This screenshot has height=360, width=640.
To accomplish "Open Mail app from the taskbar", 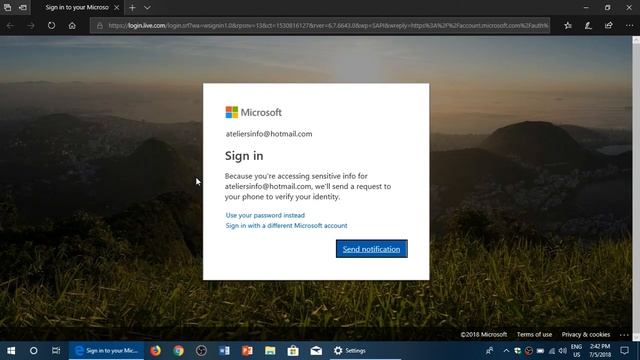I will (316, 351).
